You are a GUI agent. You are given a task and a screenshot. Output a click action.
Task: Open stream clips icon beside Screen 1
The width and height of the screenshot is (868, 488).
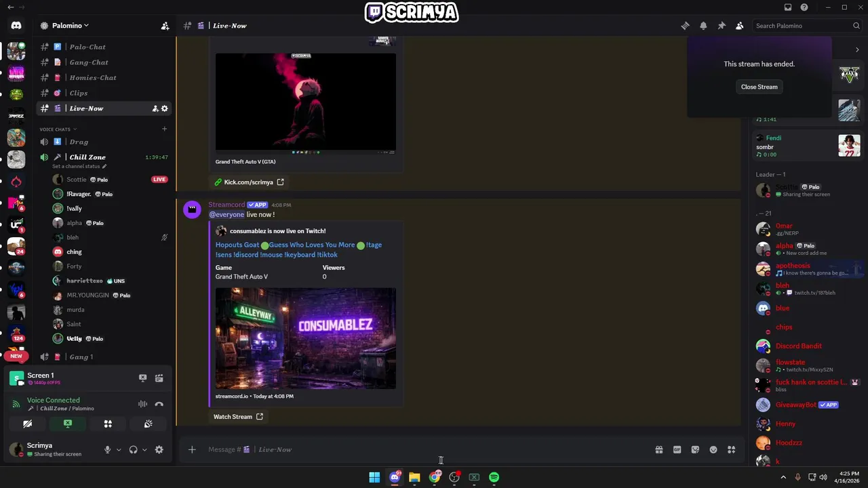click(159, 378)
